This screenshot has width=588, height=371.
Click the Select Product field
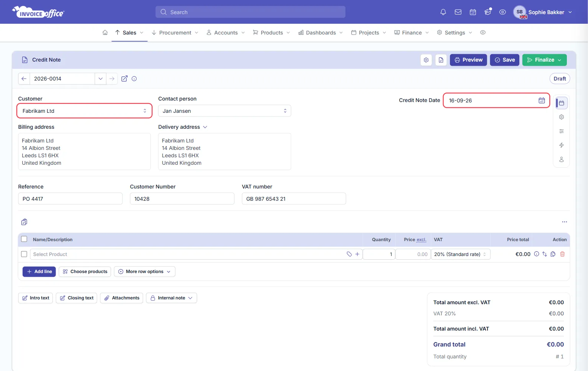pos(196,254)
